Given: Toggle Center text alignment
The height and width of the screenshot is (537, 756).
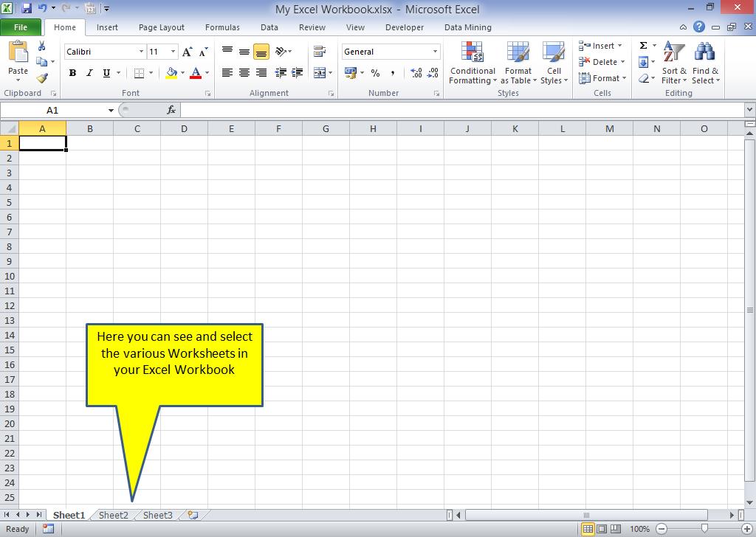Looking at the screenshot, I should 244,73.
